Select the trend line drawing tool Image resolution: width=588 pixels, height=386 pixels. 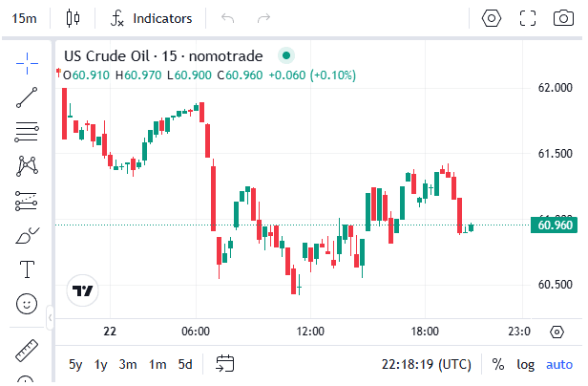point(27,97)
